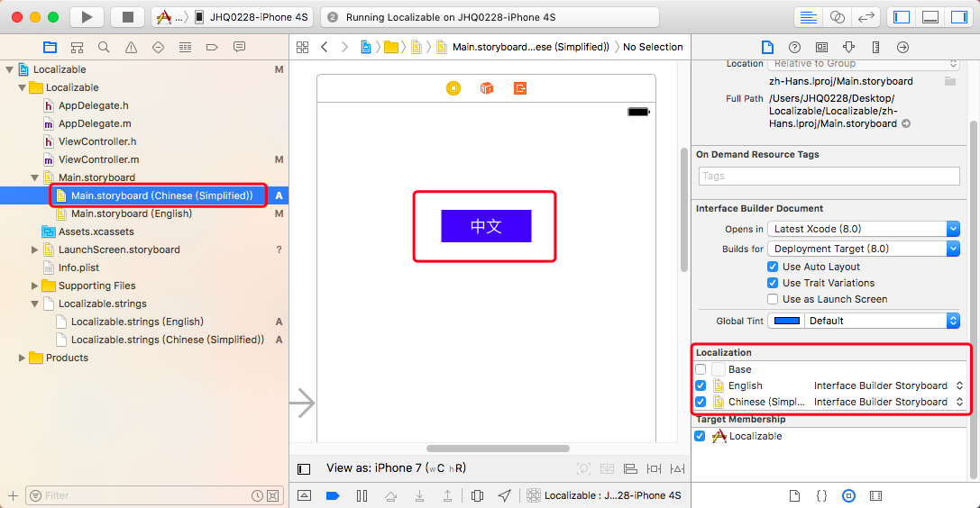Screen dimensions: 980x508
Task: Click the View Controller scene dock icon
Action: click(453, 88)
